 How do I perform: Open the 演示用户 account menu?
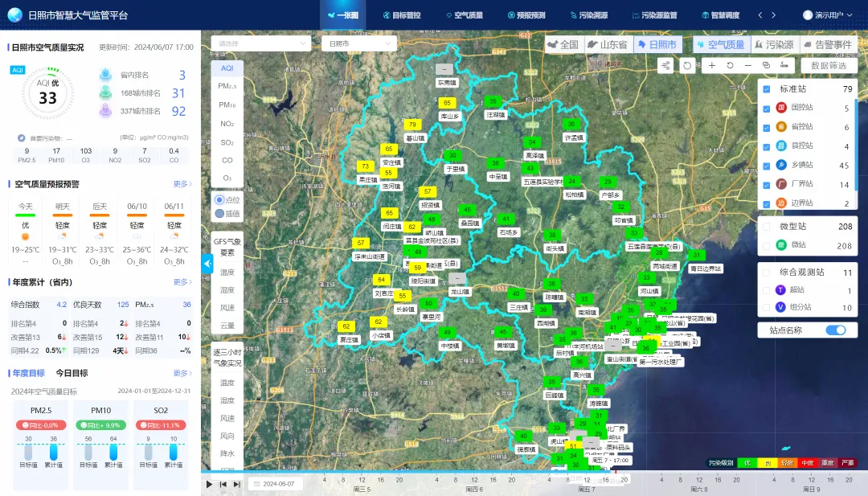coord(829,15)
